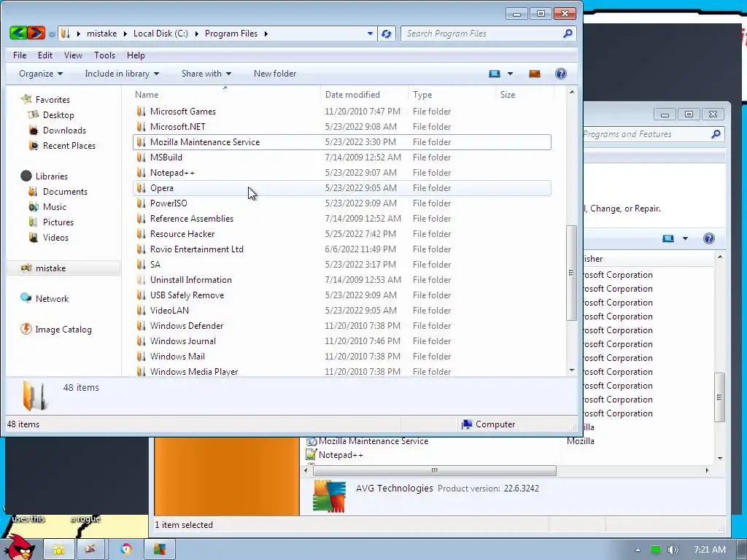The image size is (747, 560).
Task: Open Explorer help via question mark icon
Action: click(561, 74)
